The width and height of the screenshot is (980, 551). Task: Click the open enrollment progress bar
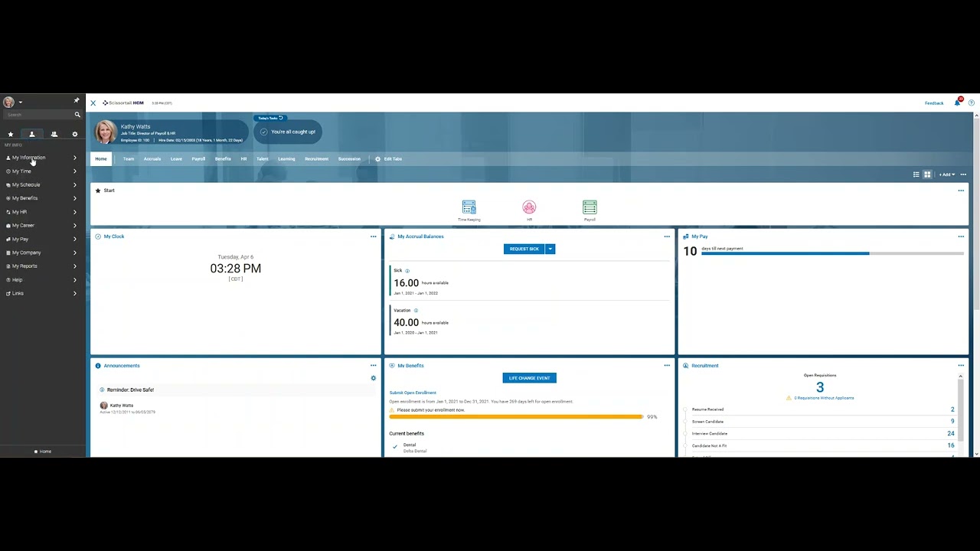coord(516,417)
